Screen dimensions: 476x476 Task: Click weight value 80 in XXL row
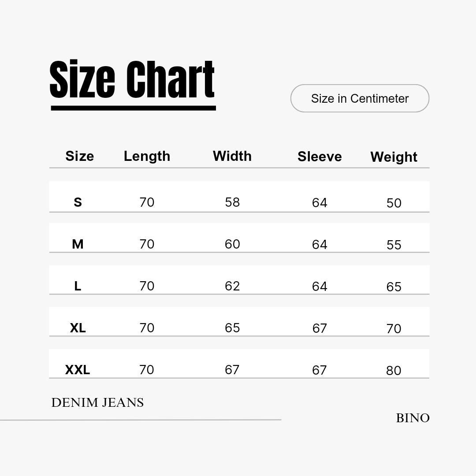(394, 371)
